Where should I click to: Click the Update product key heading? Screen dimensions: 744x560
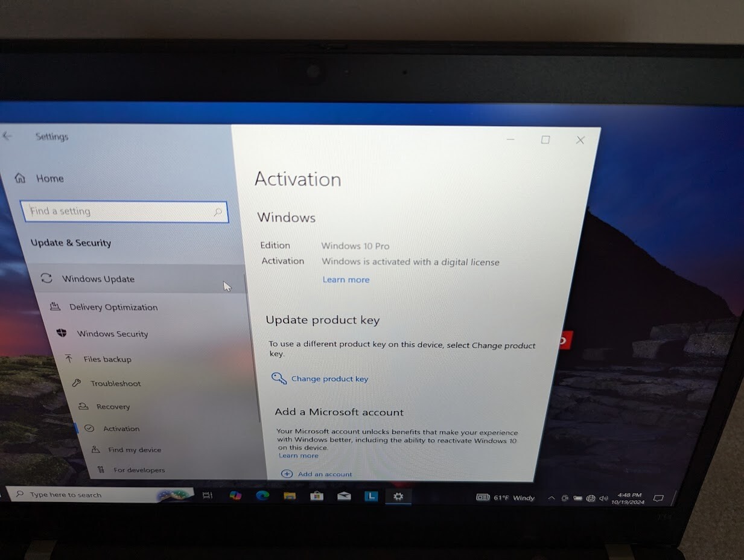click(x=323, y=320)
